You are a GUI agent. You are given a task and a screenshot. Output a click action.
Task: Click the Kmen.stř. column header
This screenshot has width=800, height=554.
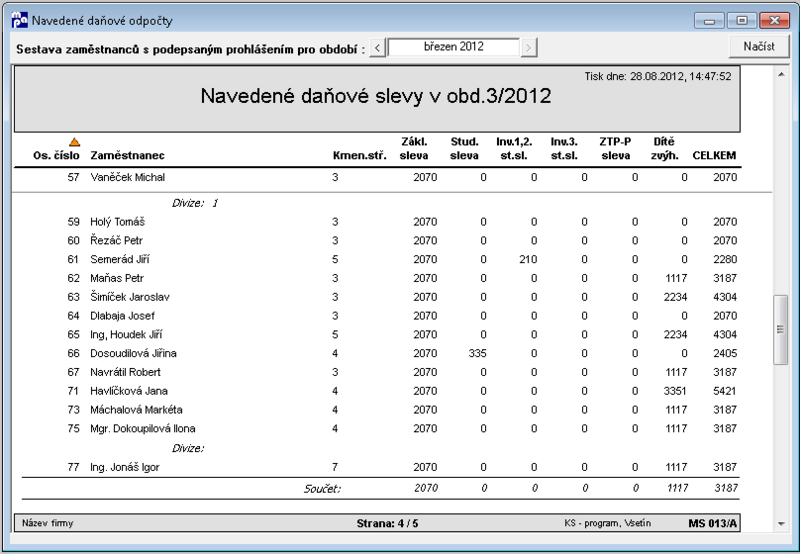click(x=360, y=156)
